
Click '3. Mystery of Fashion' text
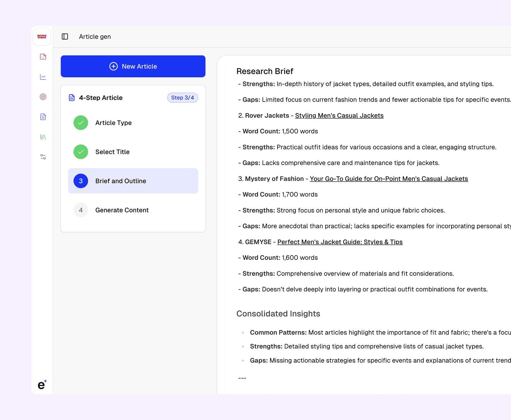coord(271,179)
